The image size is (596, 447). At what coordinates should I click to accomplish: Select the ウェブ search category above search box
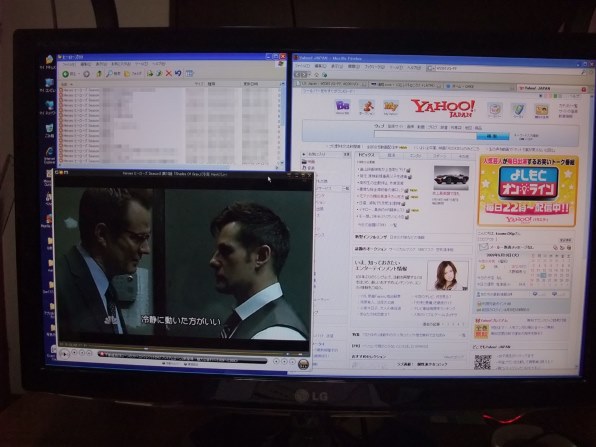[379, 125]
